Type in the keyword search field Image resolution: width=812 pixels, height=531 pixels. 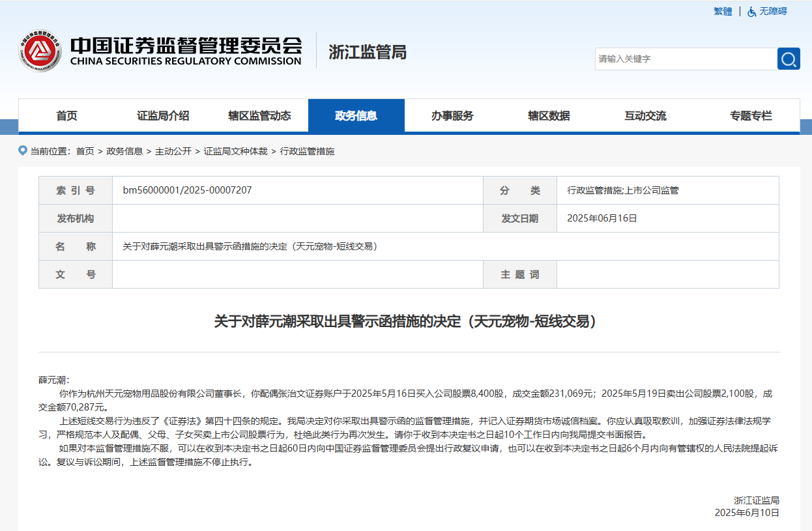click(686, 59)
